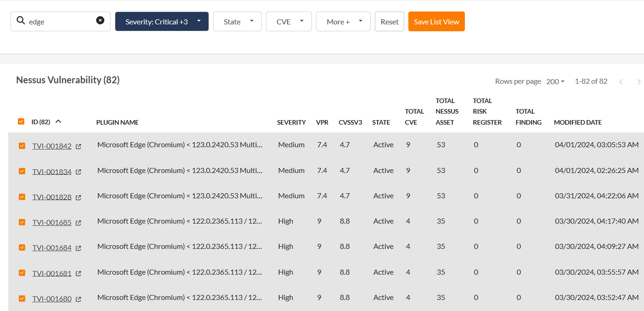Sort by TOTAL RISK REGISTER column header
Image resolution: width=644 pixels, height=311 pixels.
[487, 111]
